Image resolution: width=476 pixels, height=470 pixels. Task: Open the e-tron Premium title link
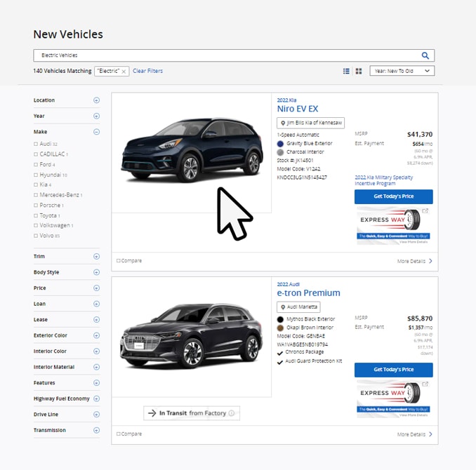(x=308, y=293)
